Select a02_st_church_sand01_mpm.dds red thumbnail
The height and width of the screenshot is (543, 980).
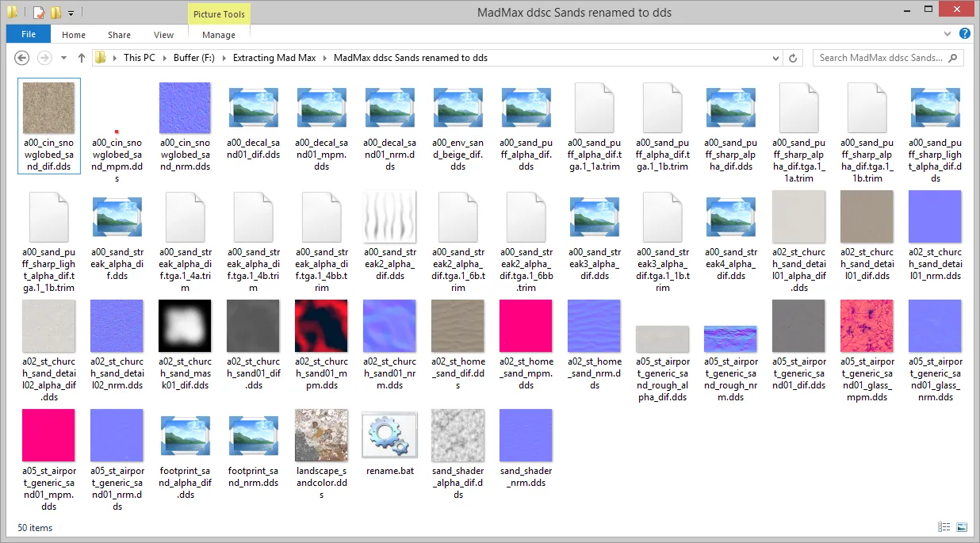point(322,327)
